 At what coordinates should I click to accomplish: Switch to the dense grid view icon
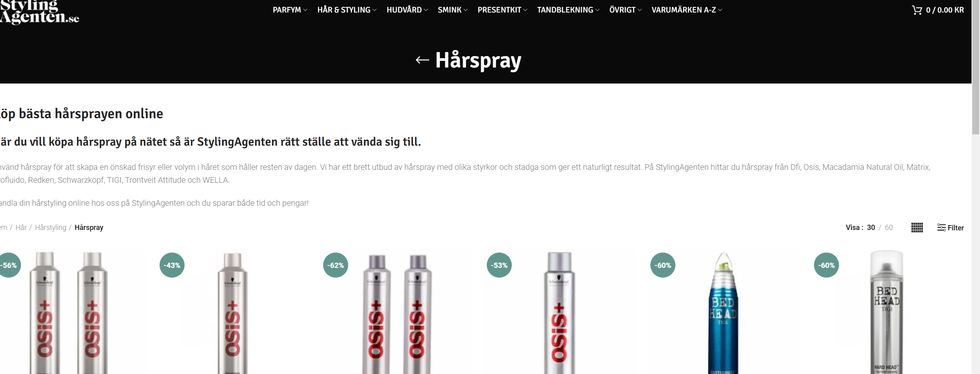917,228
